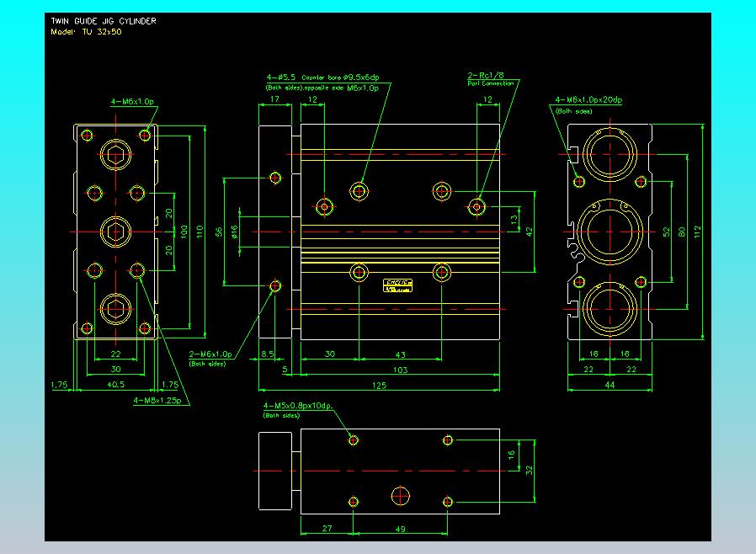The width and height of the screenshot is (756, 554).
Task: Select the 103 body length dimension
Action: (400, 370)
